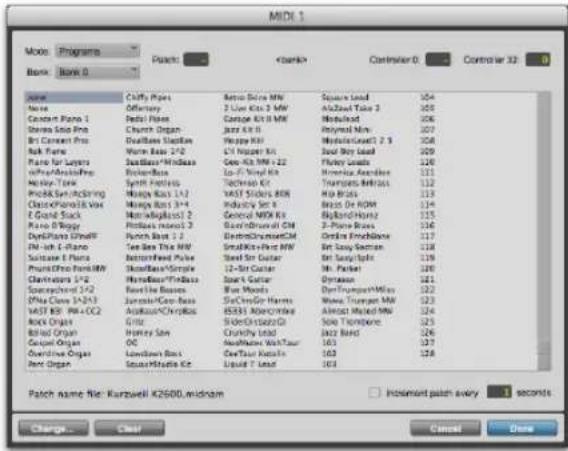Select the highlighted 'none' patch row
The height and width of the screenshot is (451, 568).
click(x=74, y=97)
